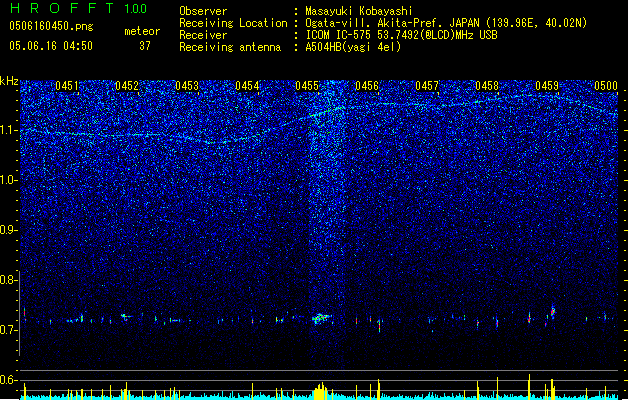Click time marker 0456
Screen dimensions: 629x400
[x=367, y=86]
